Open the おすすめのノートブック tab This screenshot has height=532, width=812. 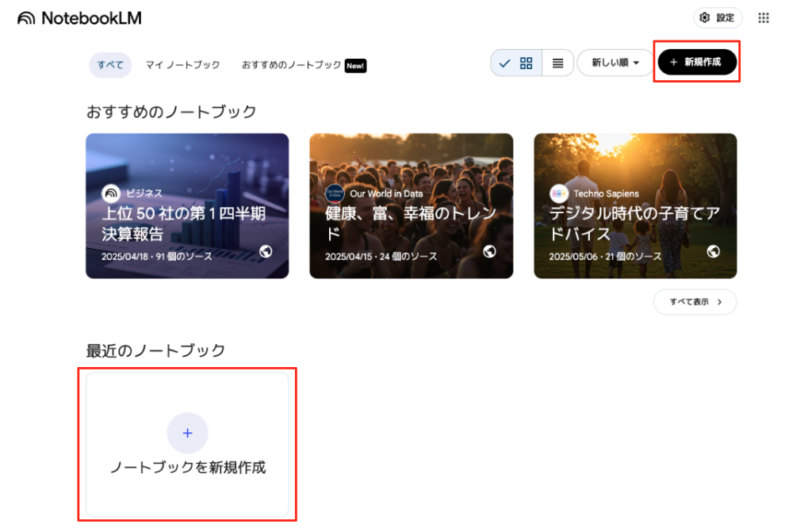[292, 65]
